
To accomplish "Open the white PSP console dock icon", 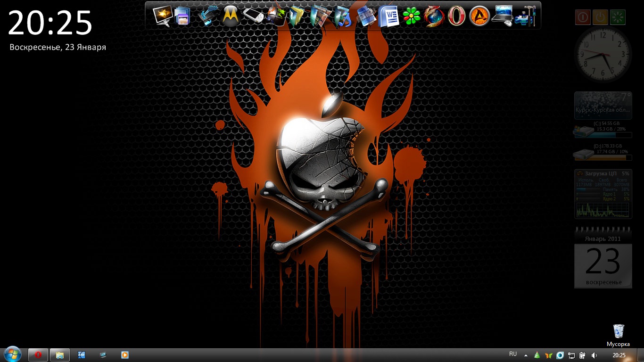I will 253,16.
